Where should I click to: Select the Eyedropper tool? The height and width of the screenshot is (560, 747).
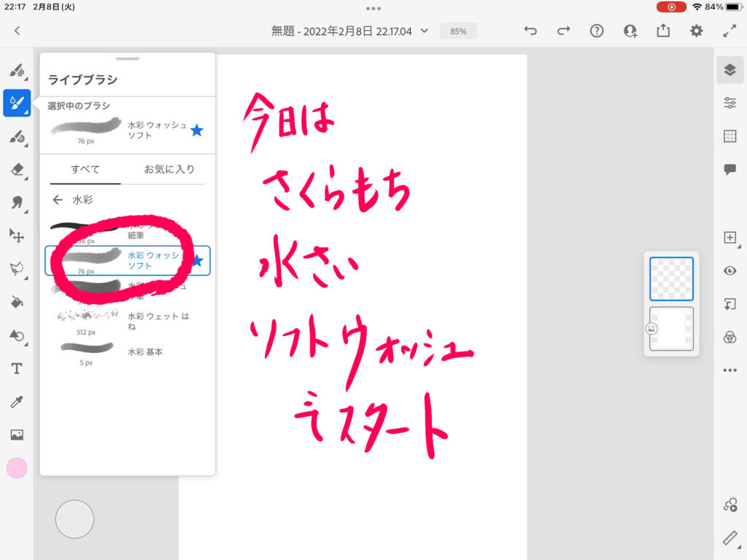tap(17, 402)
